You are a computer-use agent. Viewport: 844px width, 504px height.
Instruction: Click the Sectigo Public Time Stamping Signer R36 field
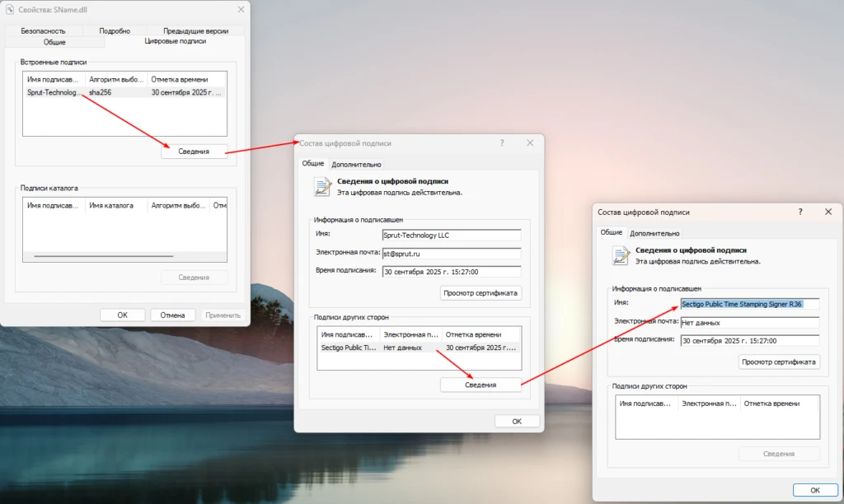pyautogui.click(x=749, y=304)
